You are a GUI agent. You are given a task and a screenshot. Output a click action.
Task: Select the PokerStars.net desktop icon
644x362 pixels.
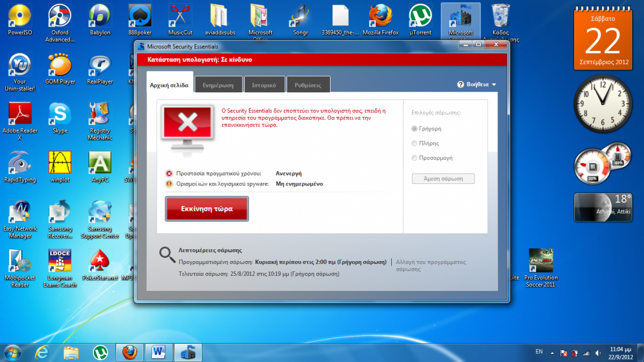(100, 266)
